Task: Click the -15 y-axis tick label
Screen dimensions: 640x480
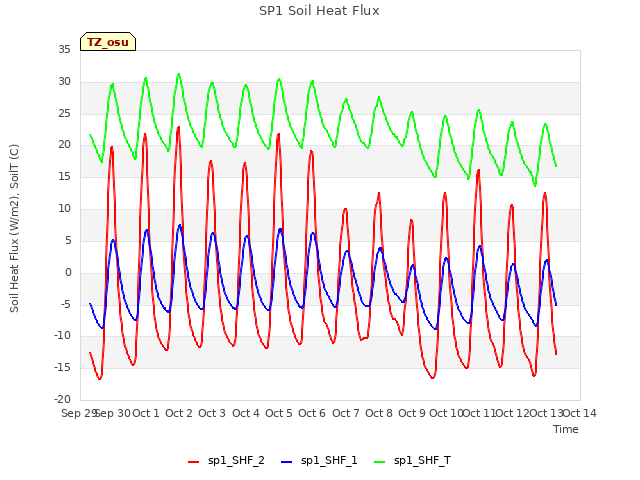Action: click(x=62, y=368)
